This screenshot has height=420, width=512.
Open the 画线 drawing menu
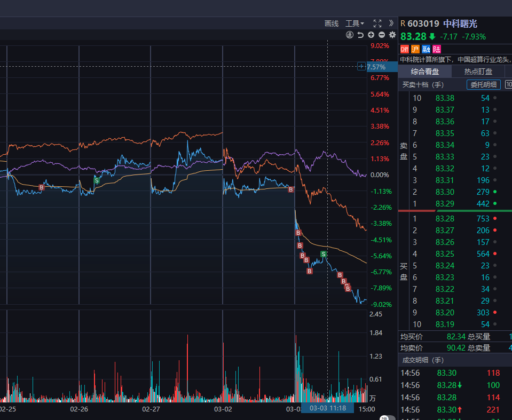coord(332,23)
